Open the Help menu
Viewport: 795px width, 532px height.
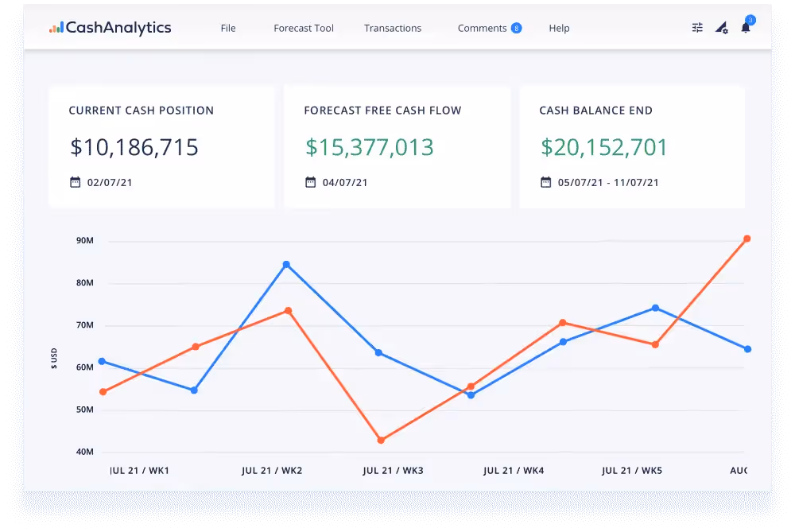[559, 28]
